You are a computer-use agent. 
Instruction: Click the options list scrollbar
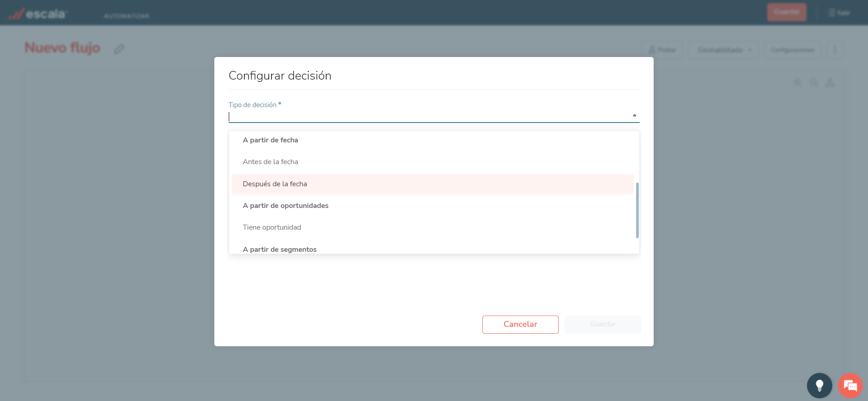pos(637,210)
